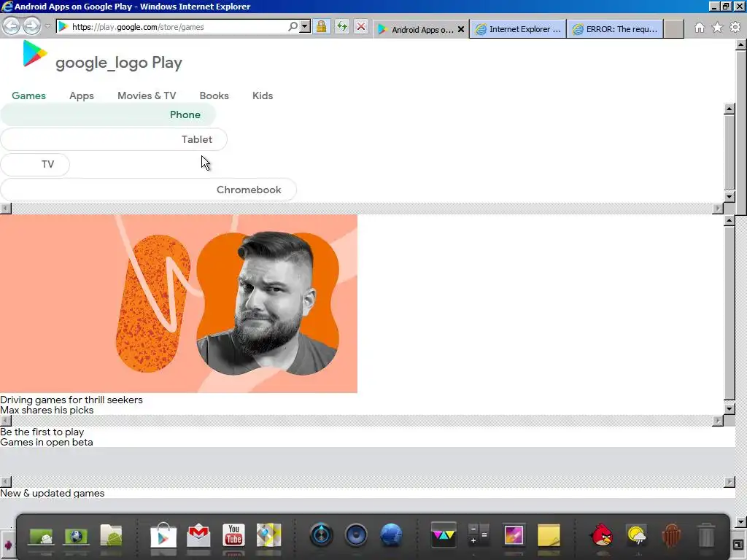Open the Trash can dock icon
Image resolution: width=747 pixels, height=560 pixels.
coord(706,535)
